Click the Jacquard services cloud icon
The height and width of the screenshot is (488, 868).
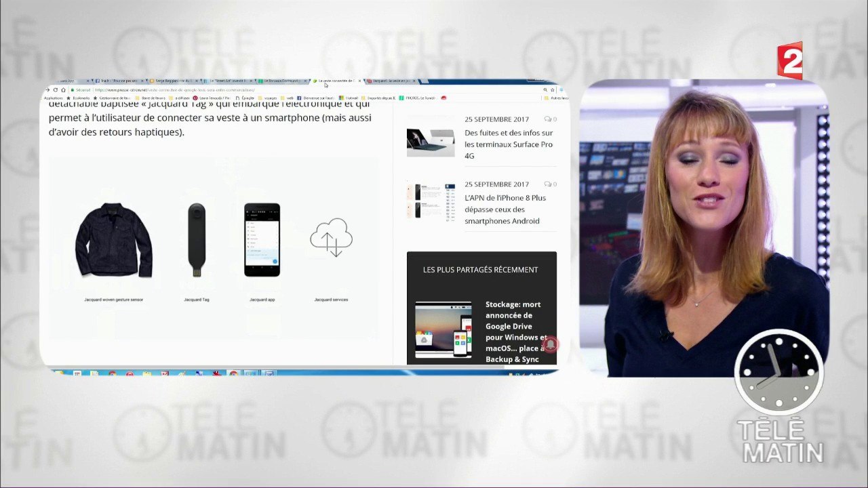(331, 237)
